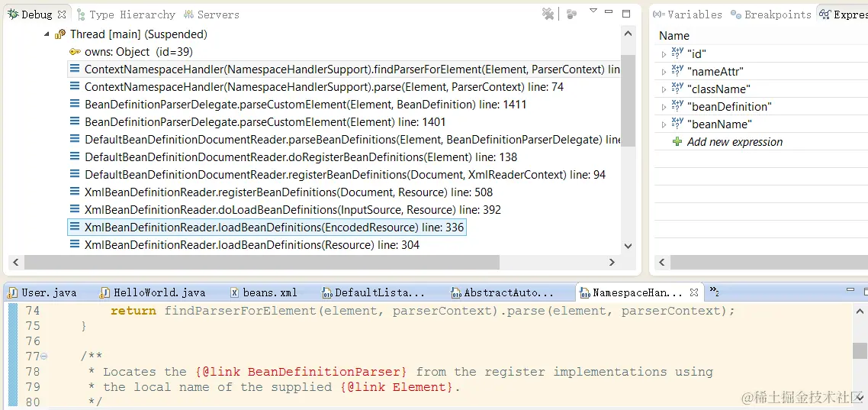
Task: Click stack frame icon for line 1411
Action: (x=75, y=104)
